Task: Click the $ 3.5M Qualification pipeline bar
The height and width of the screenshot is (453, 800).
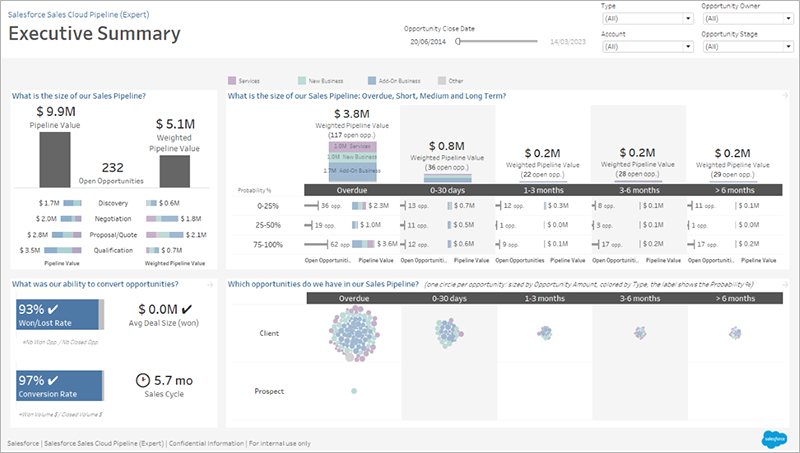Action: click(63, 250)
